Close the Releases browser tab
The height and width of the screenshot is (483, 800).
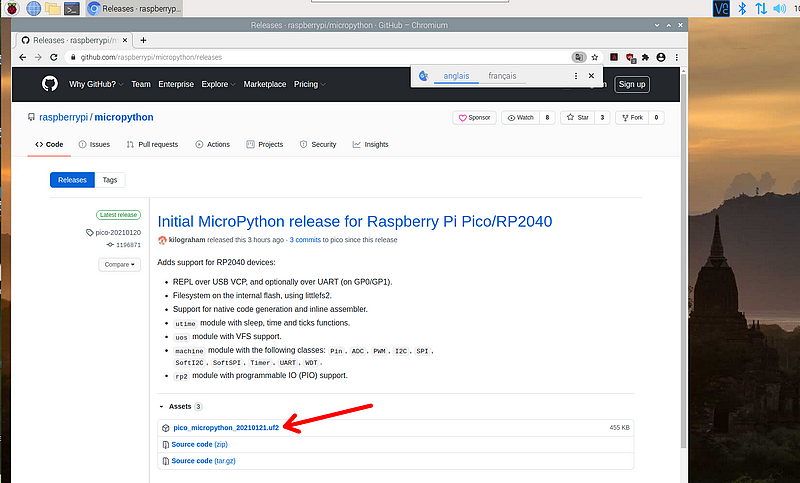(x=125, y=40)
